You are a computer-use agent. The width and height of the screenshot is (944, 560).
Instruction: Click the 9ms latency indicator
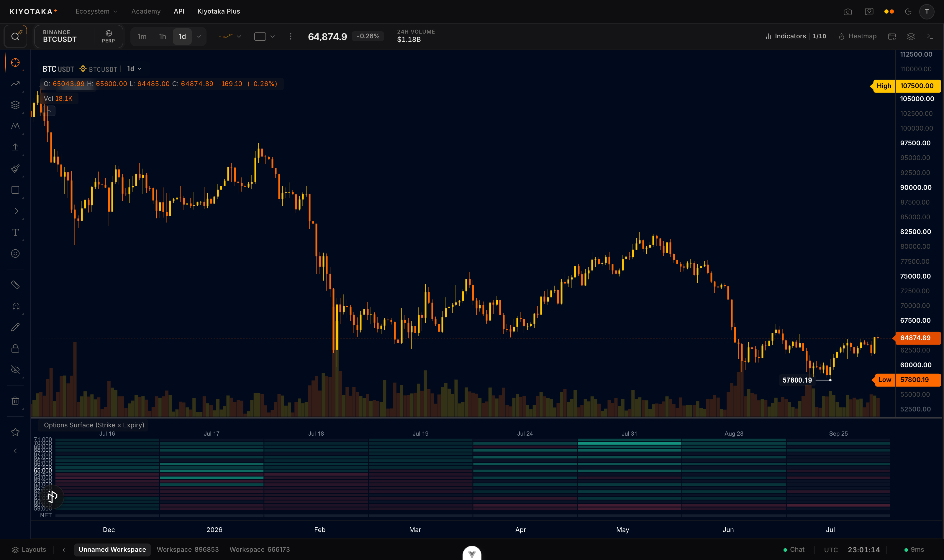[914, 550]
